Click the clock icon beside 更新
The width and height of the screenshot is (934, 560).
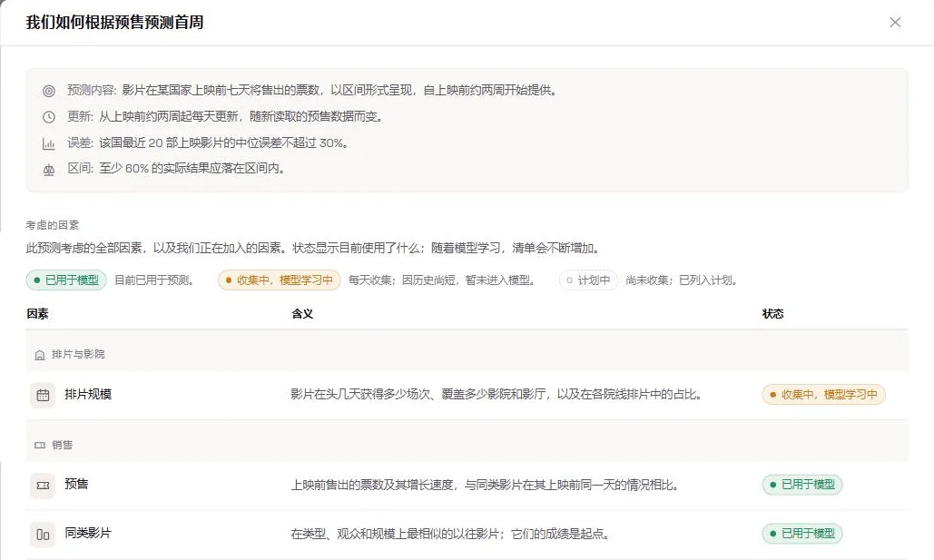coord(49,117)
